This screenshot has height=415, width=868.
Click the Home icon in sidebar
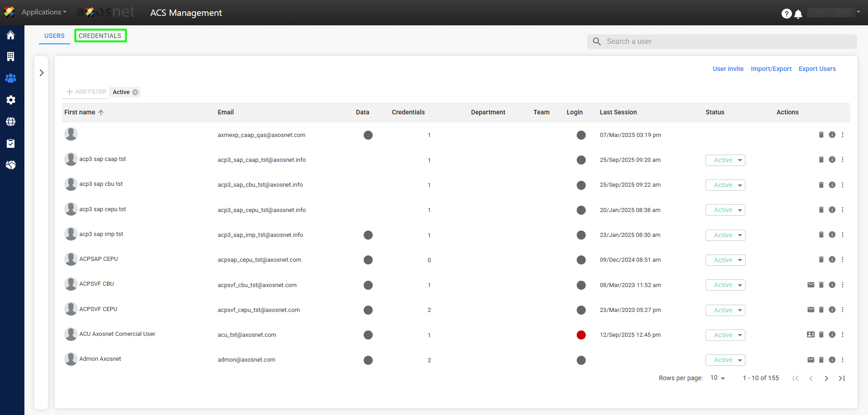(10, 35)
